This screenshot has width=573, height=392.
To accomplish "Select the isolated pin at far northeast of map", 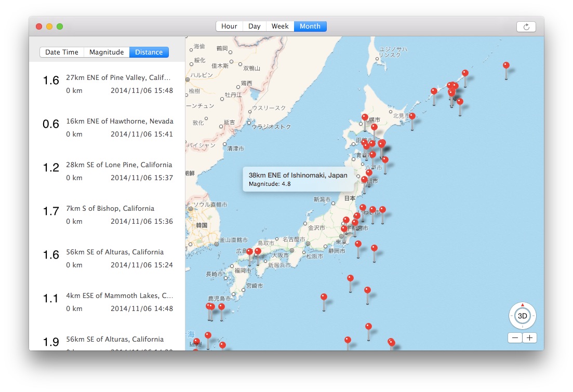I will (506, 66).
